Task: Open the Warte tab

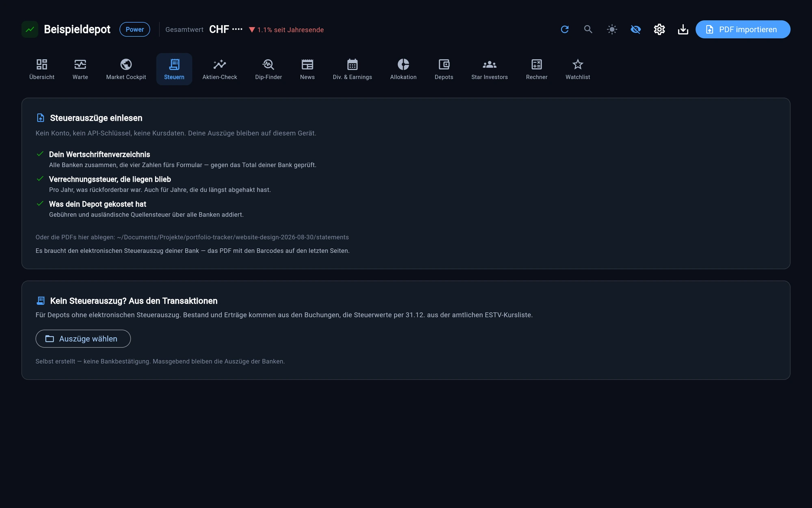Action: click(x=80, y=69)
